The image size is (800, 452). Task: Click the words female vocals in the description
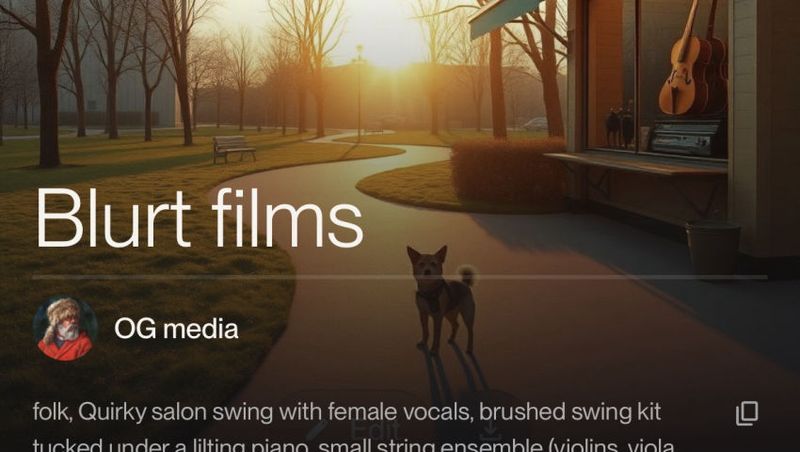(401, 412)
